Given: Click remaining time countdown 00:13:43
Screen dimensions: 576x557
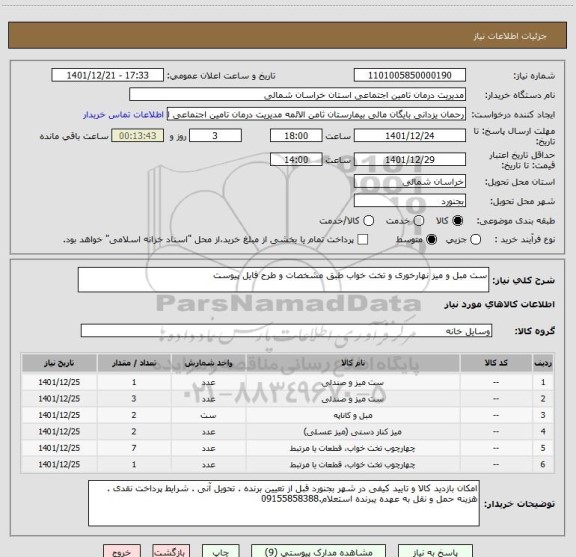Looking at the screenshot, I should 137,136.
